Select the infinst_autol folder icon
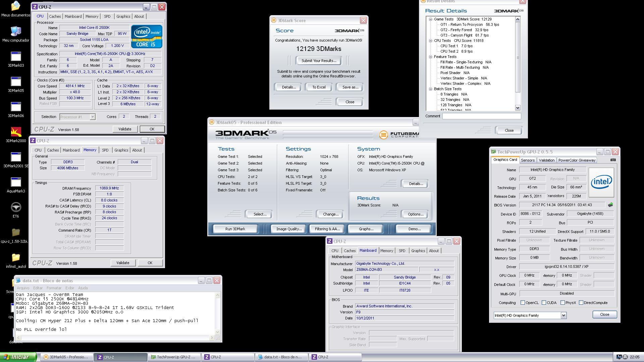Screen dimensions: 644x362 tap(16, 257)
